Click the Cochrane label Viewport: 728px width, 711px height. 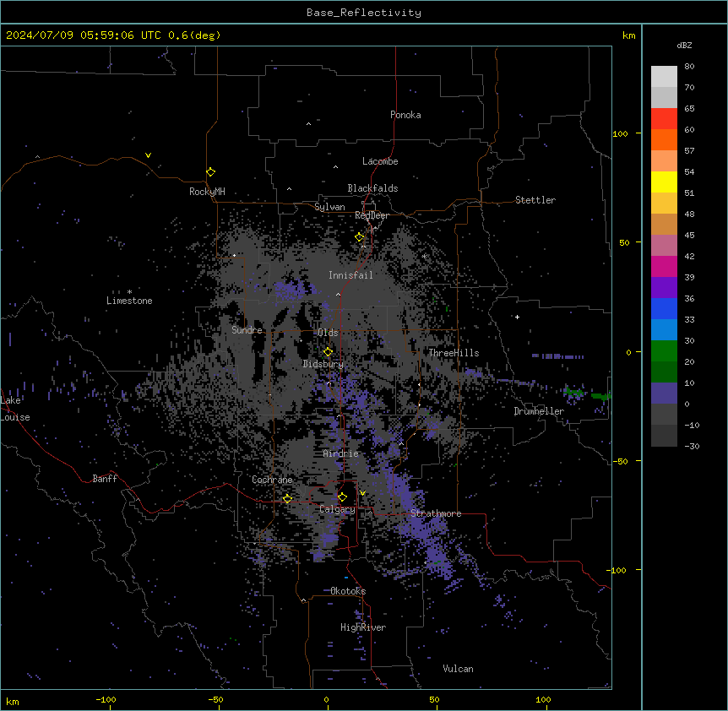272,480
